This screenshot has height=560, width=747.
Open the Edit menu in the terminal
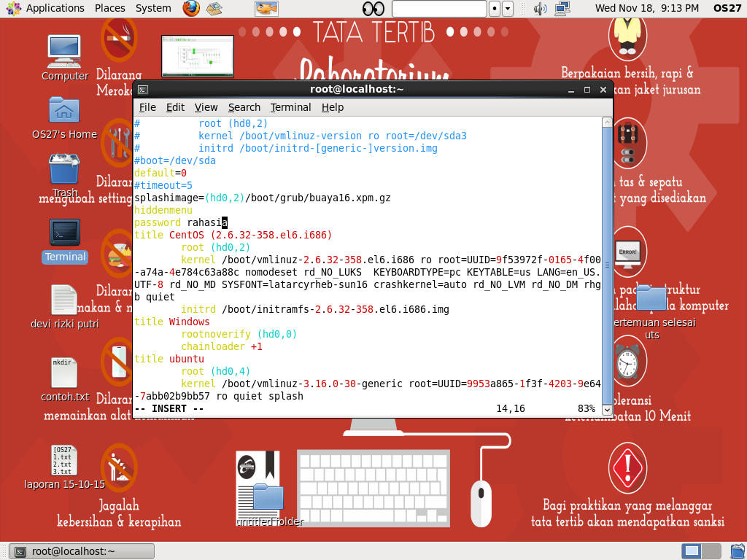(x=175, y=108)
